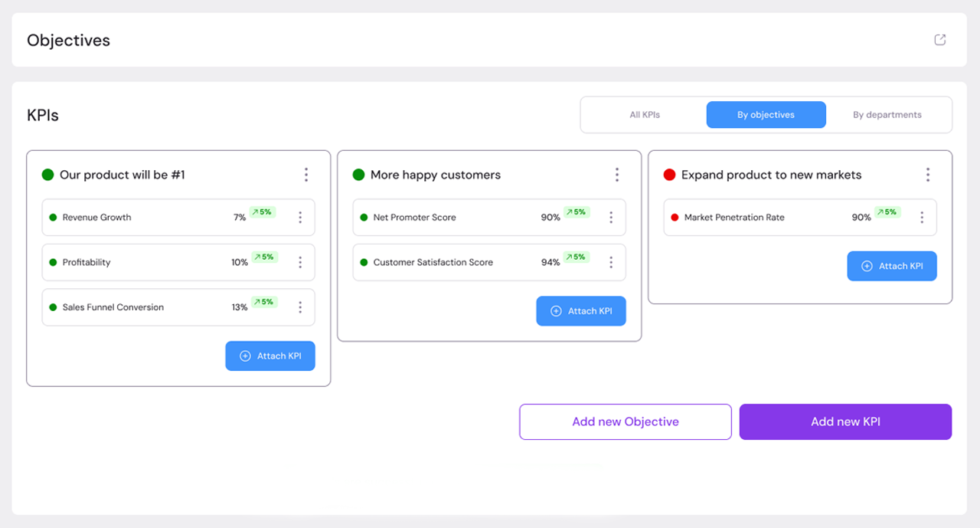Image resolution: width=980 pixels, height=528 pixels.
Task: Attach KPI to 'Our product will be #1'
Action: (x=270, y=356)
